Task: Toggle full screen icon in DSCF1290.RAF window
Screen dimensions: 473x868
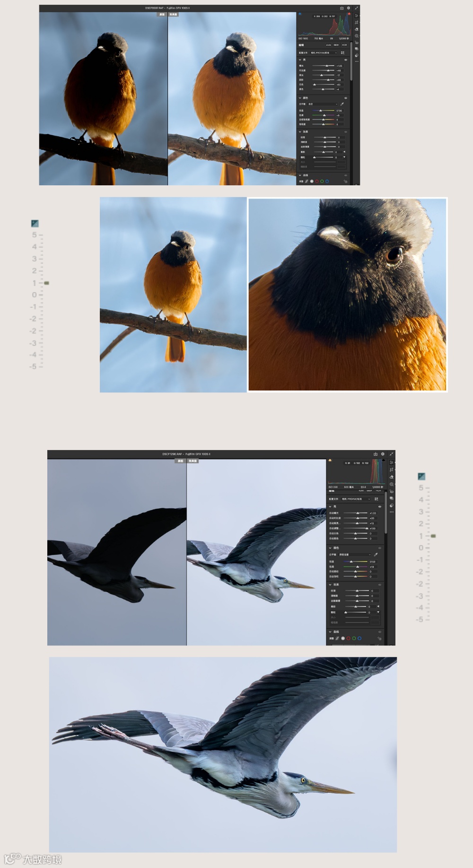Action: [x=391, y=454]
